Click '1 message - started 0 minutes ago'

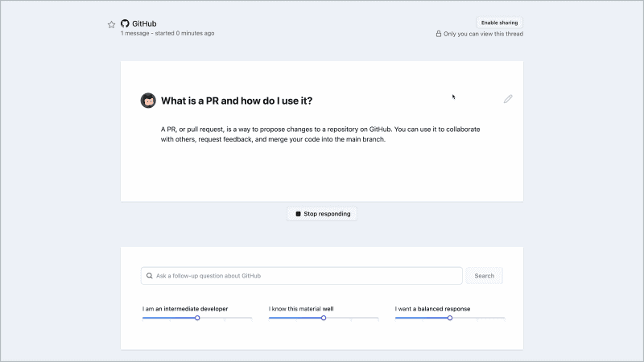(167, 33)
